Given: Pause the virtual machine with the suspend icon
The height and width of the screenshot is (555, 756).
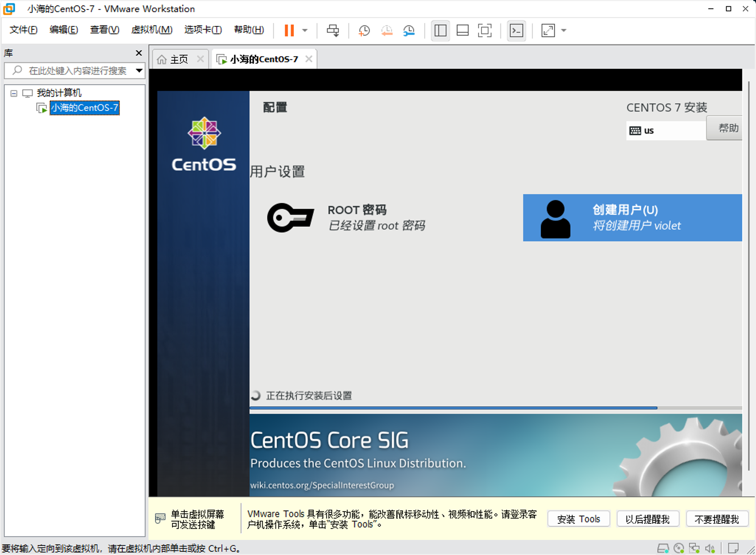Looking at the screenshot, I should (x=289, y=31).
